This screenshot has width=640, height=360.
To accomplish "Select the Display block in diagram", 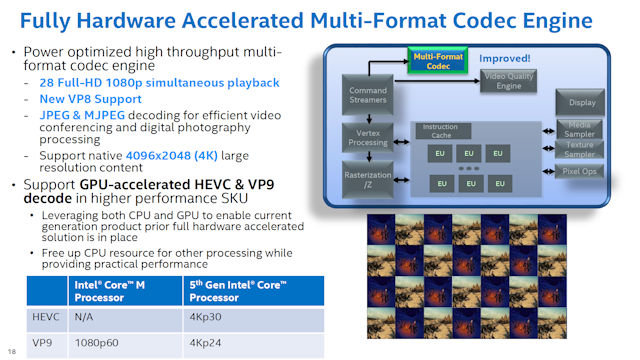I will (580, 102).
